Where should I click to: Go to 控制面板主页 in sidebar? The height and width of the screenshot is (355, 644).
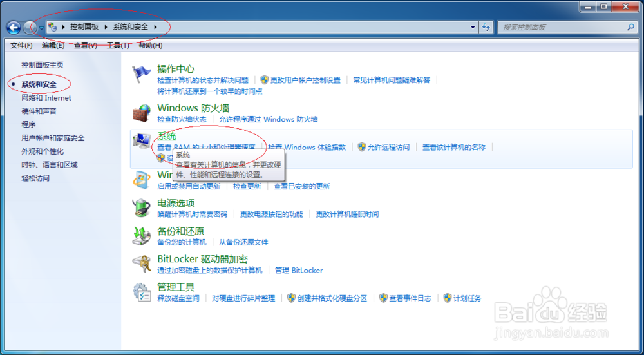click(x=43, y=65)
